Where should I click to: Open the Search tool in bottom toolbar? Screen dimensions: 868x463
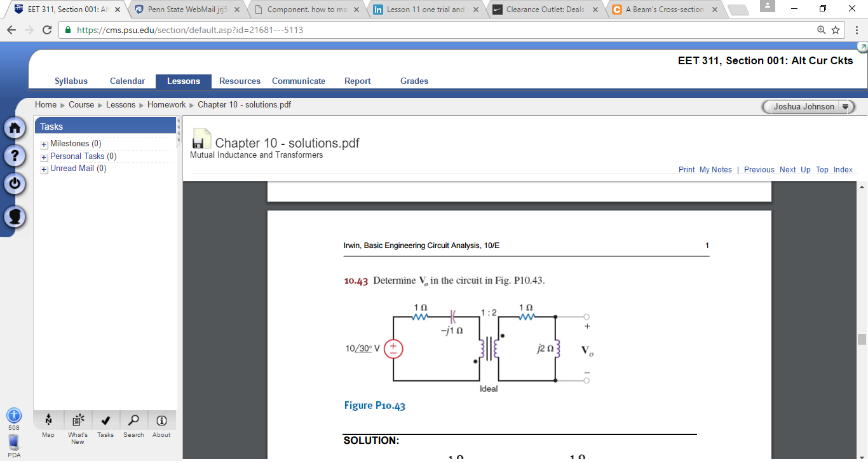point(133,423)
